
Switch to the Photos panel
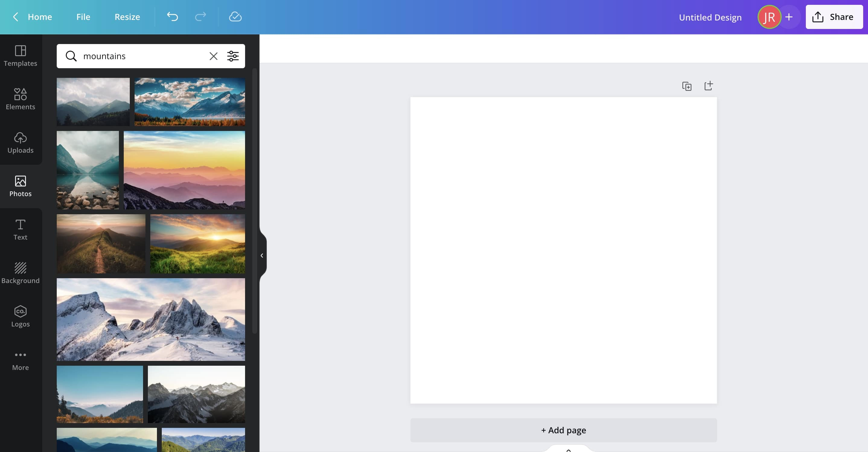21,186
